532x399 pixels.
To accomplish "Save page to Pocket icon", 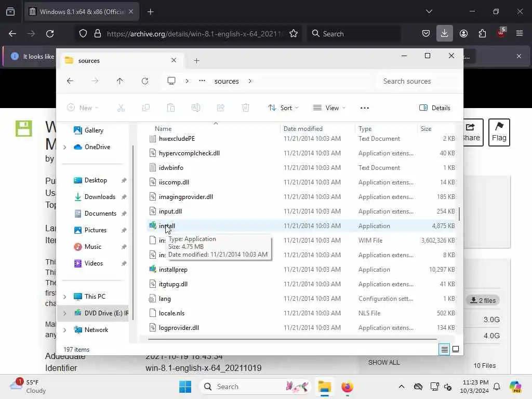I will (426, 34).
